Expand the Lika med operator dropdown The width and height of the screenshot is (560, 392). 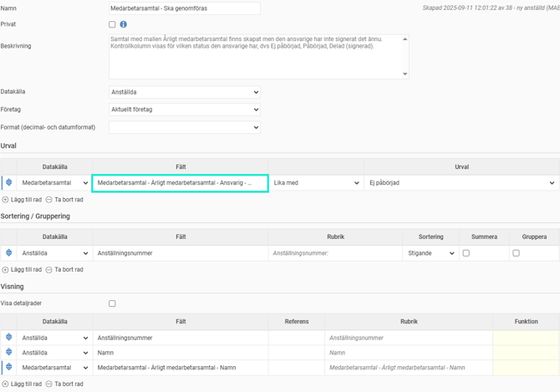point(316,183)
